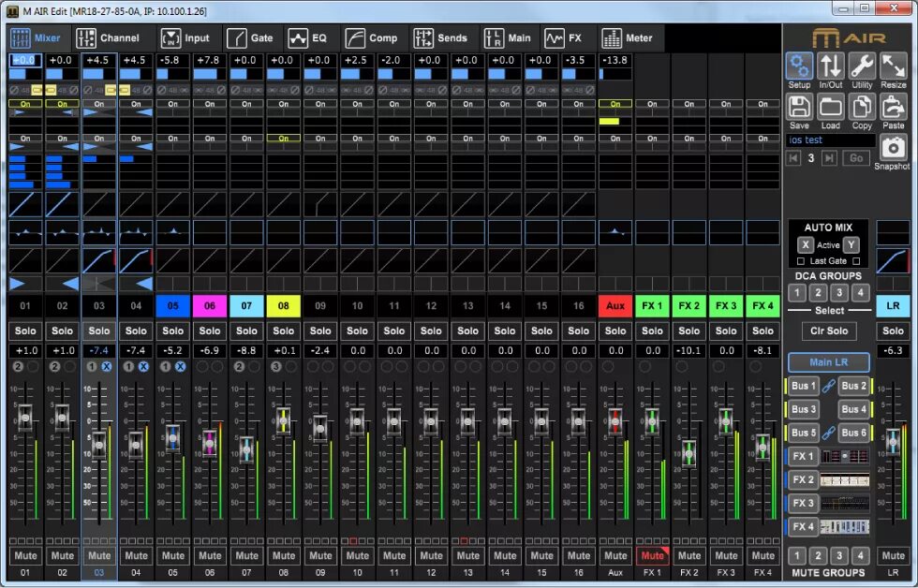Image resolution: width=918 pixels, height=588 pixels.
Task: Save the scene using disk icon
Action: [798, 106]
